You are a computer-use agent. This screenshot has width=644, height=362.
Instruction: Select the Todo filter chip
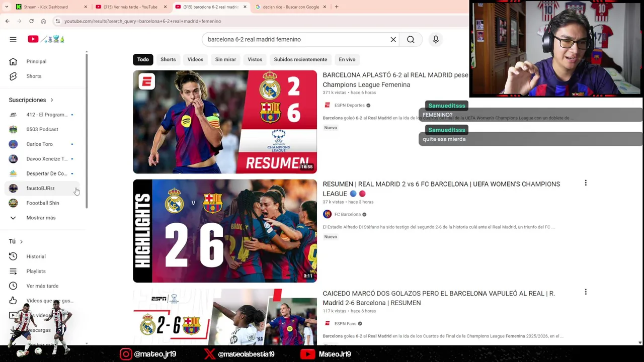[143, 59]
